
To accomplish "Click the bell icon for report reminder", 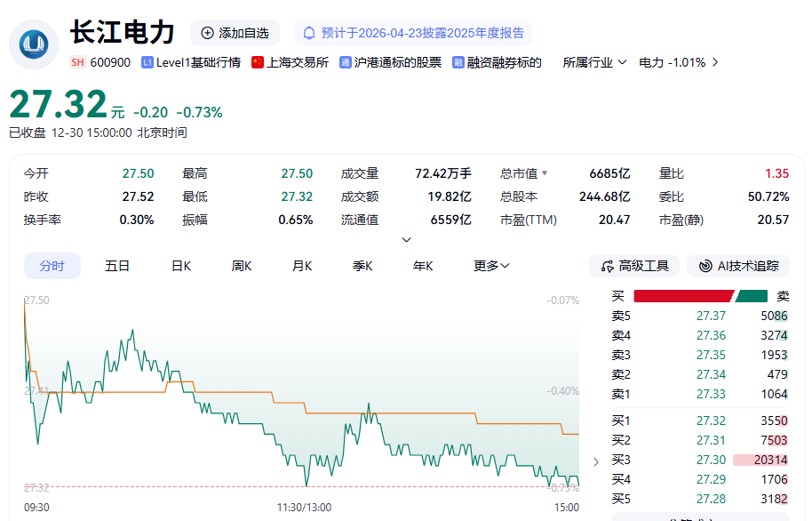I will point(309,33).
